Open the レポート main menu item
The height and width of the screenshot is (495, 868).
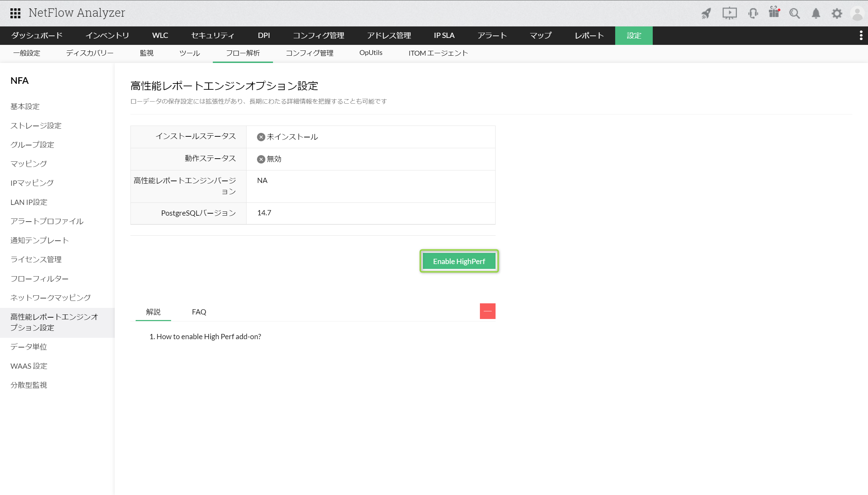[x=589, y=35]
